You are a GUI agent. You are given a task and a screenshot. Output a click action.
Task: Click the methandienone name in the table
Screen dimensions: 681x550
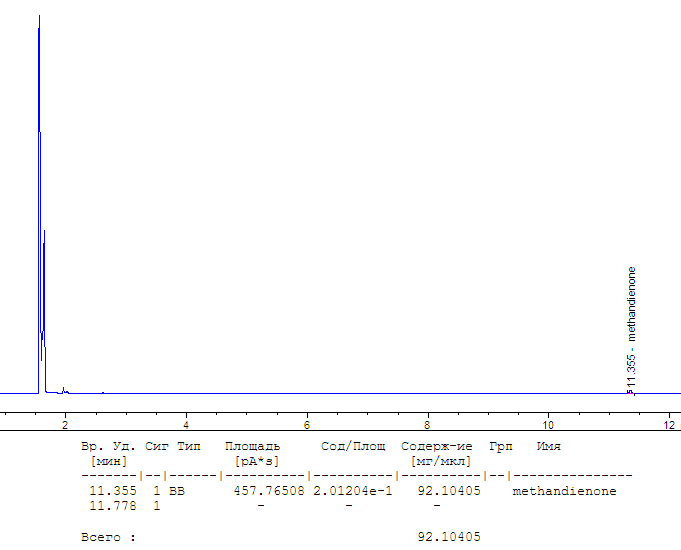(564, 491)
